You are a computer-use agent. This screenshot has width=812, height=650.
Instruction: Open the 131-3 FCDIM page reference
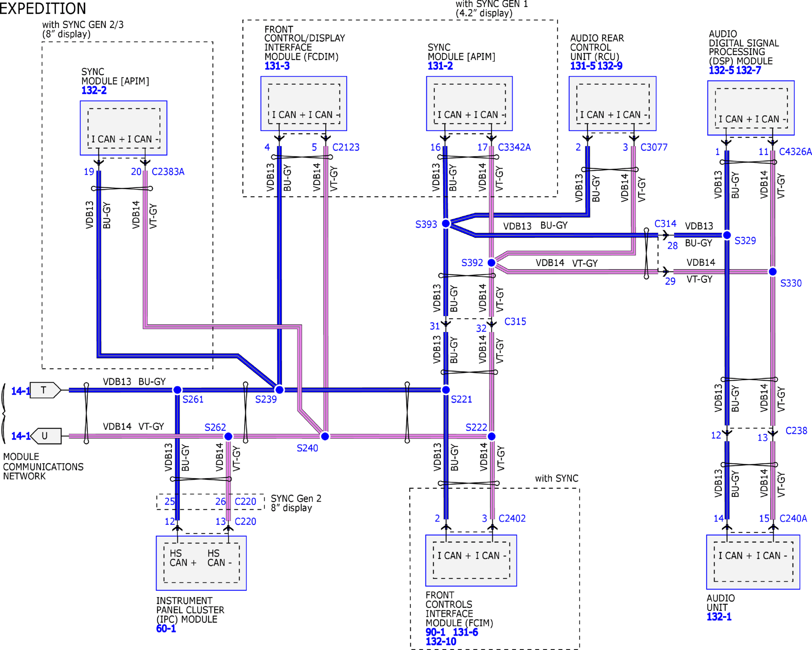(x=277, y=66)
